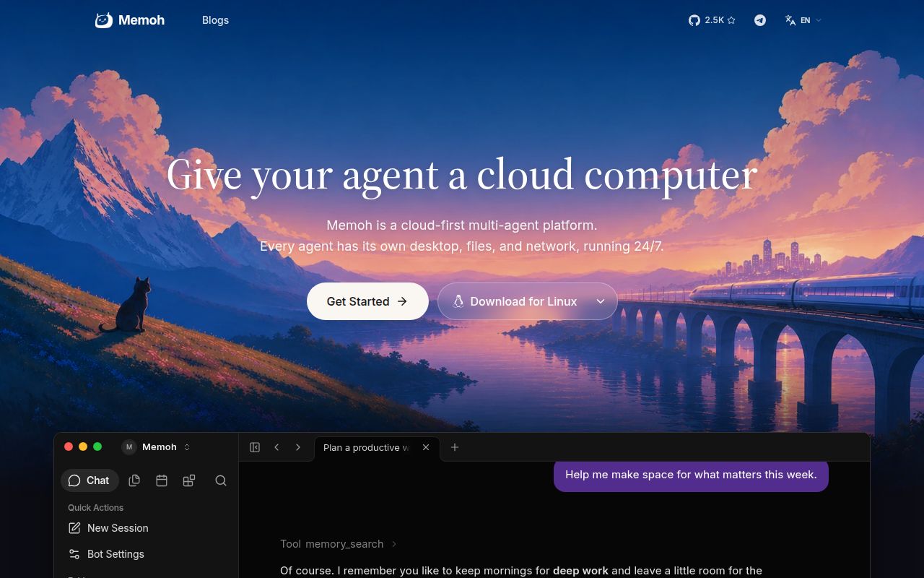The image size is (924, 578).
Task: Close the Plan a productive tab
Action: coord(426,447)
